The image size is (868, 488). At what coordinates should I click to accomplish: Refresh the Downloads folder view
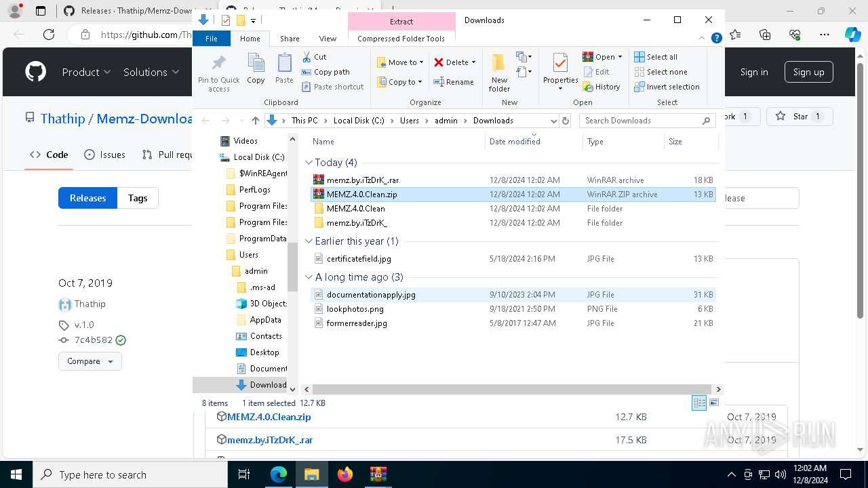coord(566,121)
